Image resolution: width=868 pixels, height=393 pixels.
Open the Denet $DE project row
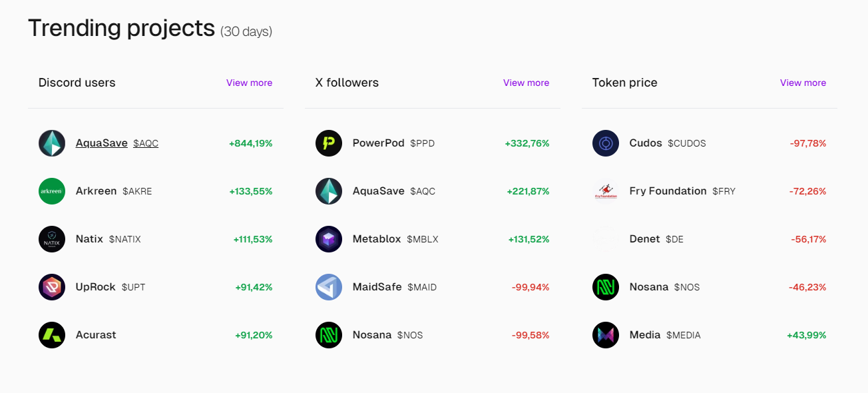pyautogui.click(x=710, y=239)
